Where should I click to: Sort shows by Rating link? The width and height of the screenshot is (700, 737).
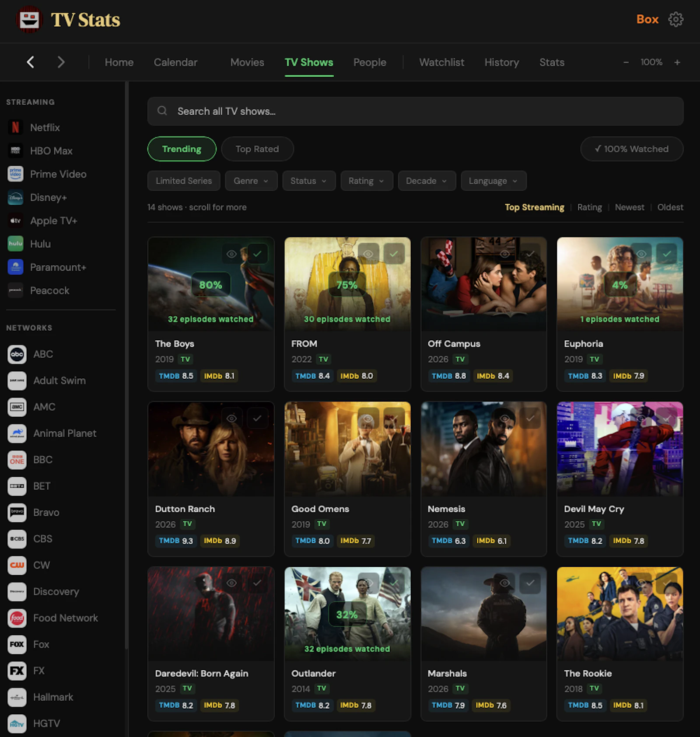(589, 207)
